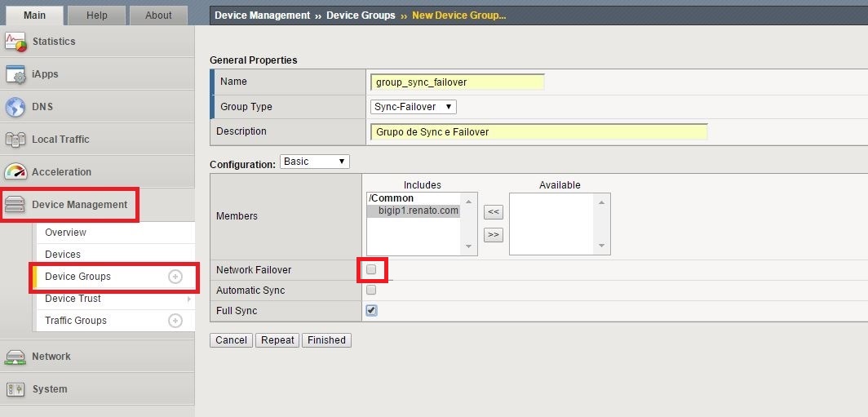
Task: Enable the Network Failover checkbox
Action: (x=371, y=269)
